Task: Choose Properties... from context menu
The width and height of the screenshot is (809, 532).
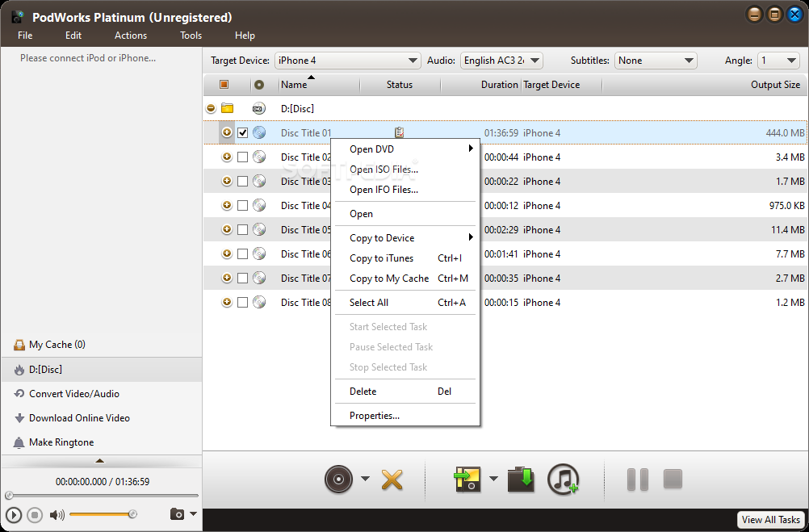Action: (x=374, y=416)
